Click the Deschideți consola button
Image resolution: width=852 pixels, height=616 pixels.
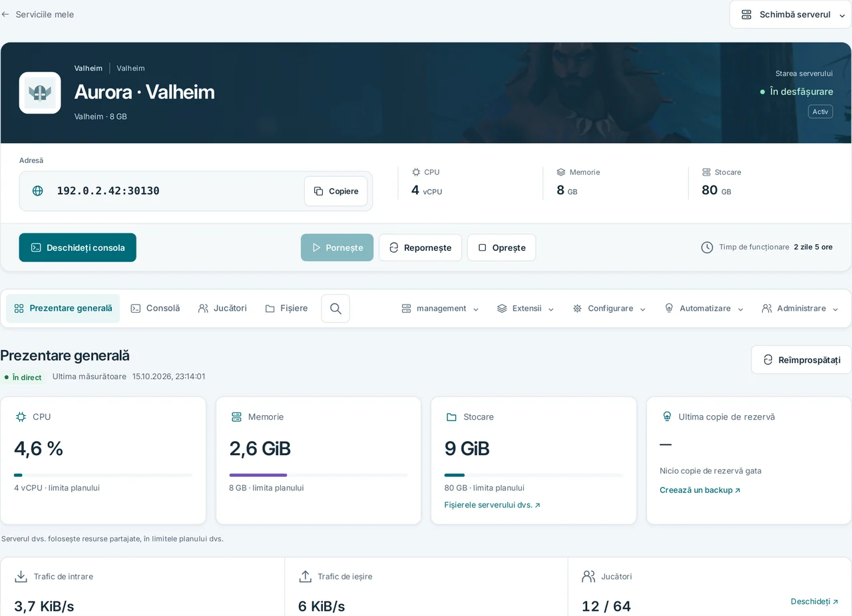click(x=78, y=247)
